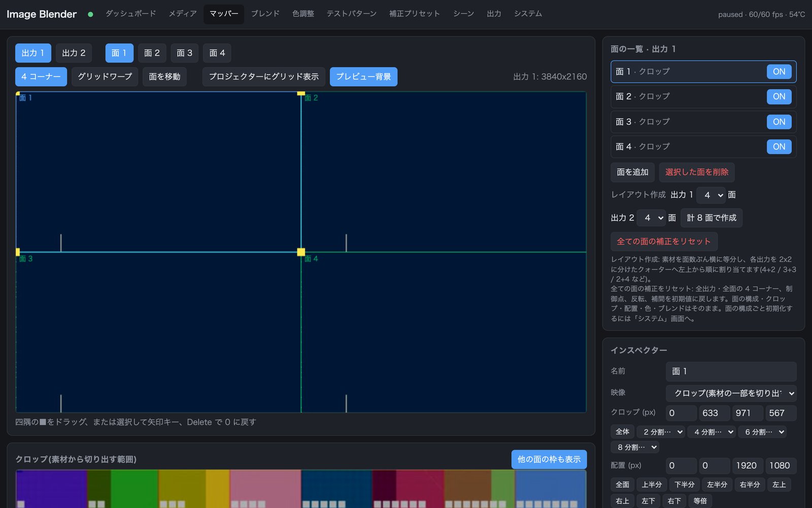Screen dimensions: 812x508
Task: Click 面 4 label in preview canvas
Action: click(x=311, y=259)
